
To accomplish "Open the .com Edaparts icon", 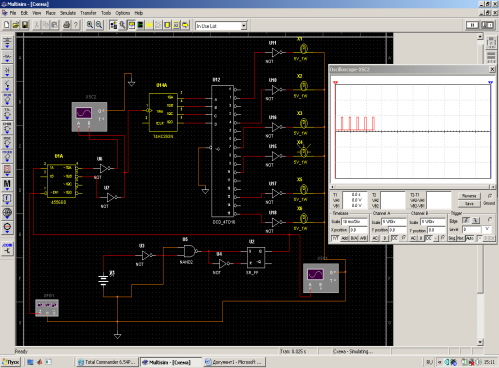I will [7, 249].
